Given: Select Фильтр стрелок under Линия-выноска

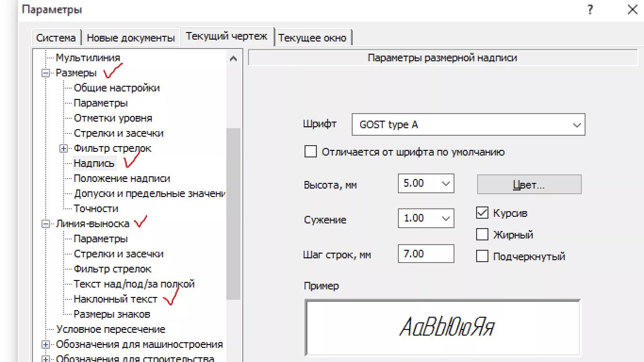Looking at the screenshot, I should pyautogui.click(x=112, y=269).
